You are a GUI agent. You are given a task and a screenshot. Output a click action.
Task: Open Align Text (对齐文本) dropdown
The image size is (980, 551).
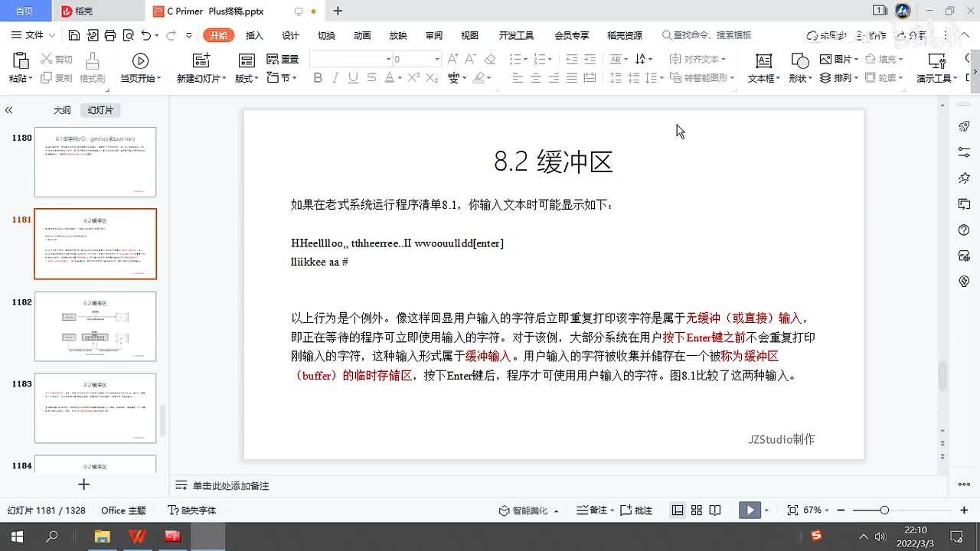coord(697,59)
